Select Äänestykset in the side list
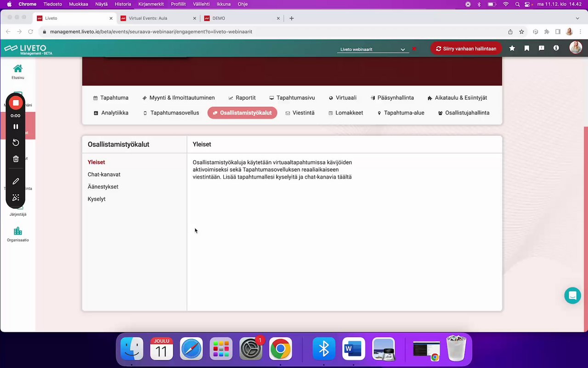588x368 pixels. 103,187
